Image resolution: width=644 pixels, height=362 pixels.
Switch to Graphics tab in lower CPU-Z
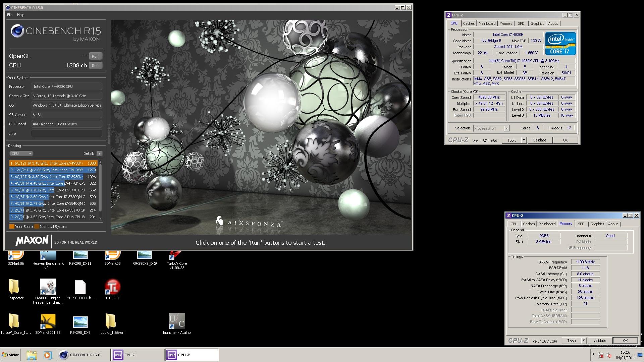click(x=597, y=224)
